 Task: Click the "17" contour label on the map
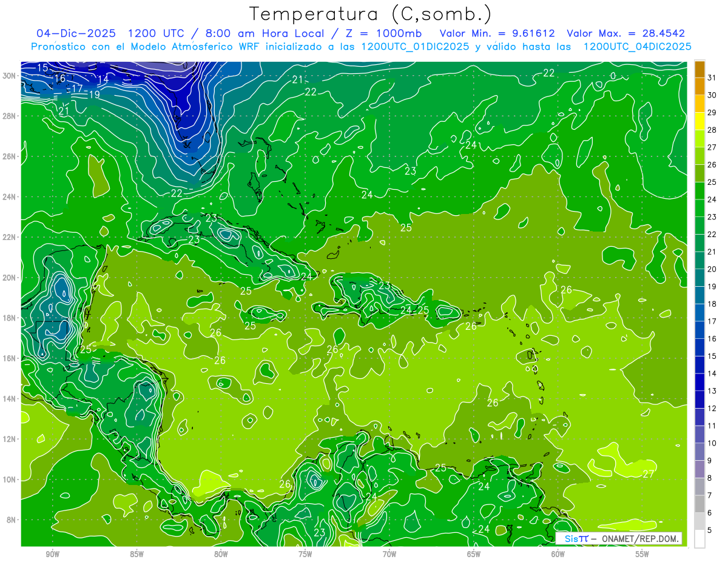point(77,89)
